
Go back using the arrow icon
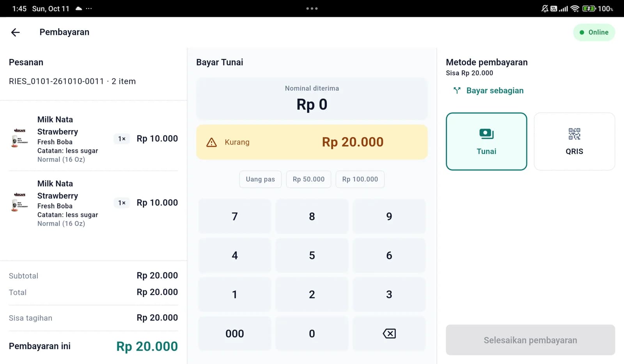(15, 32)
